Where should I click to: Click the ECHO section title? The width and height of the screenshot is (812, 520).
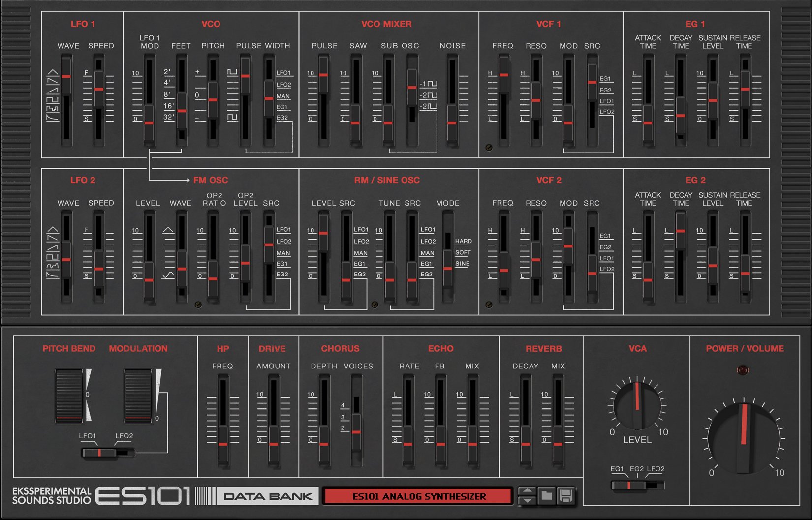pos(441,349)
